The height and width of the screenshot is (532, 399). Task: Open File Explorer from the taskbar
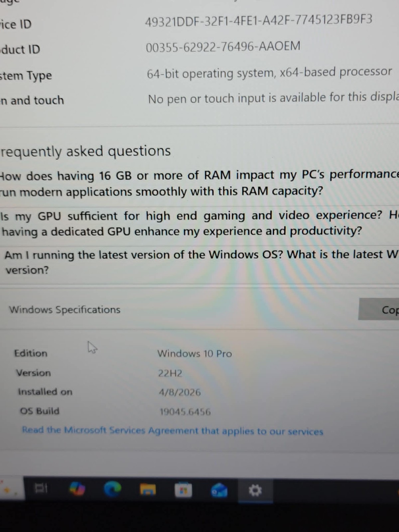(x=148, y=490)
